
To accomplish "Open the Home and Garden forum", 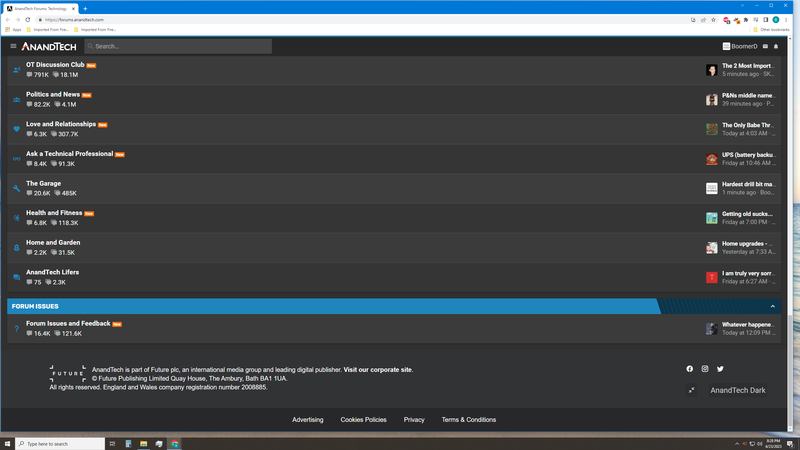I will 53,242.
